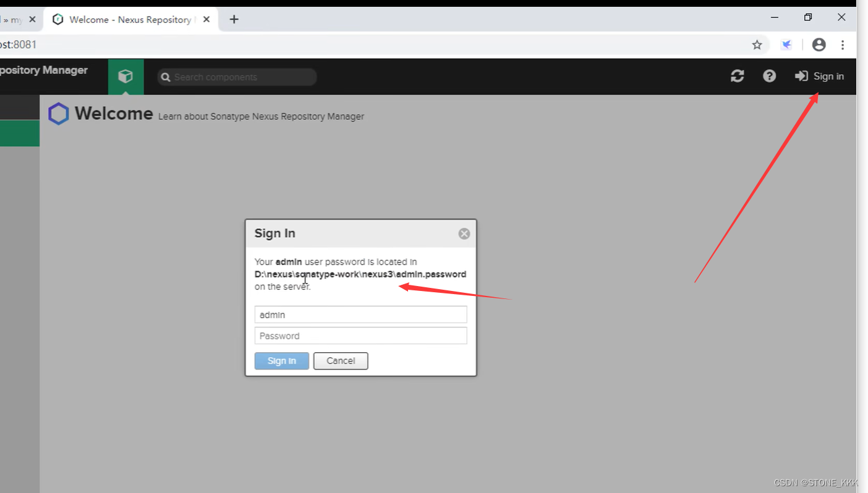The image size is (868, 493).
Task: Open the Browse cube icon in Nexus header
Action: [x=126, y=77]
